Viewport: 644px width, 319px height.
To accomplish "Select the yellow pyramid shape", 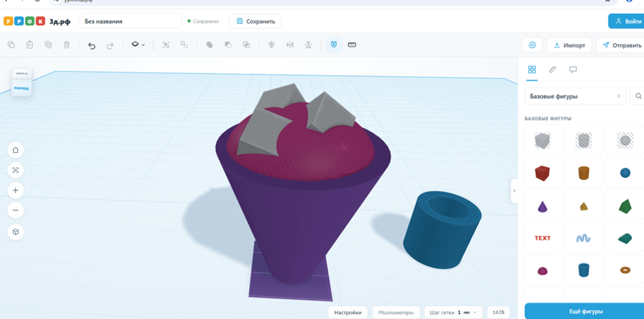I will tap(583, 206).
